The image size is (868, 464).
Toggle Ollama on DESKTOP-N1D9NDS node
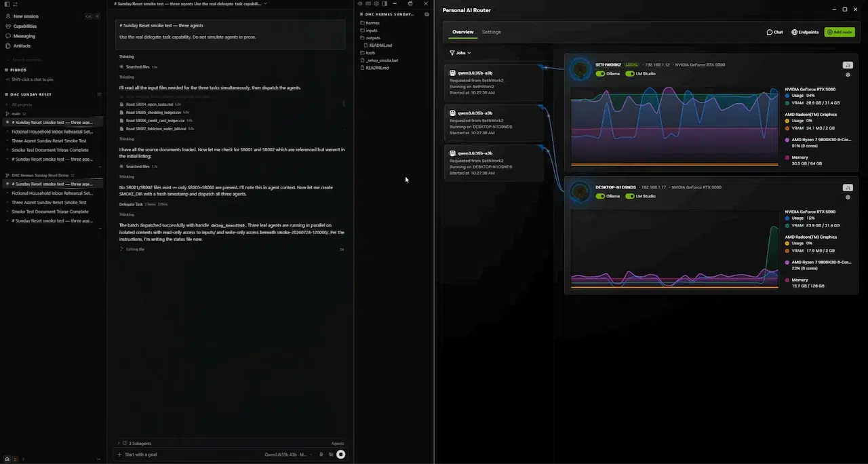click(600, 196)
